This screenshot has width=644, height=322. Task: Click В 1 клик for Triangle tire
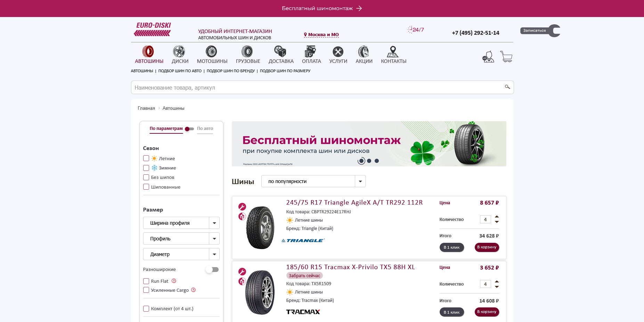[451, 247]
